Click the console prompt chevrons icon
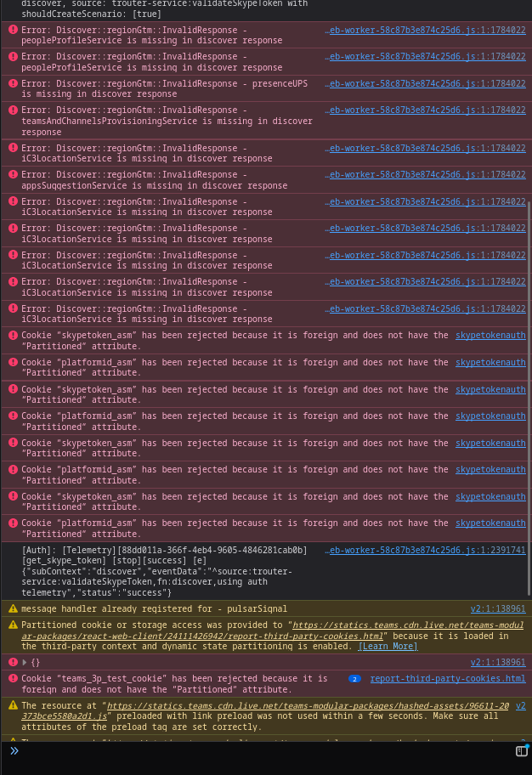The image size is (532, 775). pyautogui.click(x=14, y=751)
